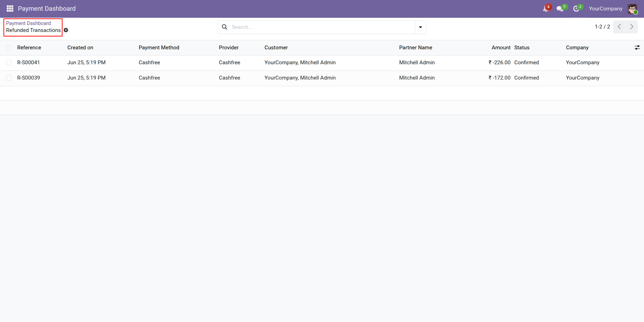This screenshot has height=322, width=644.
Task: Click Created on date of R-S00039
Action: (86, 78)
